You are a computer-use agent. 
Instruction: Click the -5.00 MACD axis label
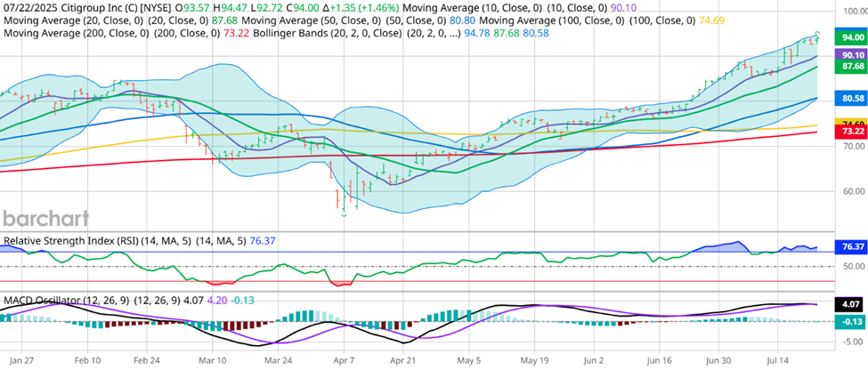click(x=853, y=342)
